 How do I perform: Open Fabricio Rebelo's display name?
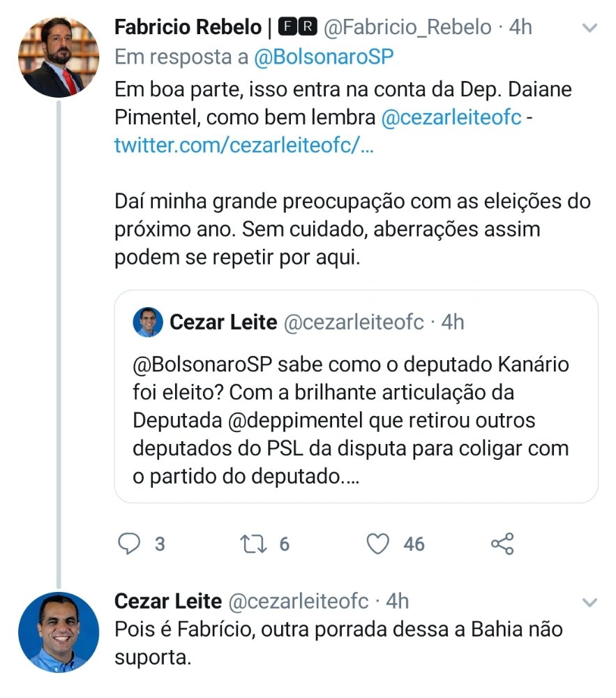[x=186, y=27]
